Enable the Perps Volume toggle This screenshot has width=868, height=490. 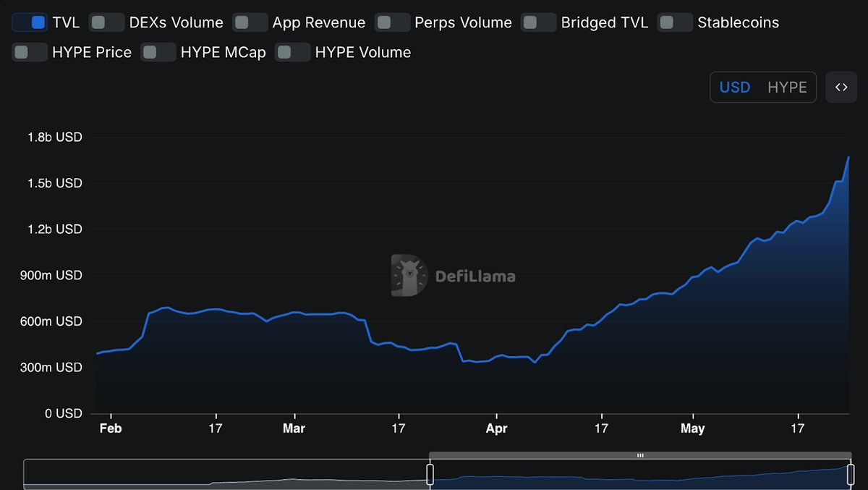[x=392, y=22]
